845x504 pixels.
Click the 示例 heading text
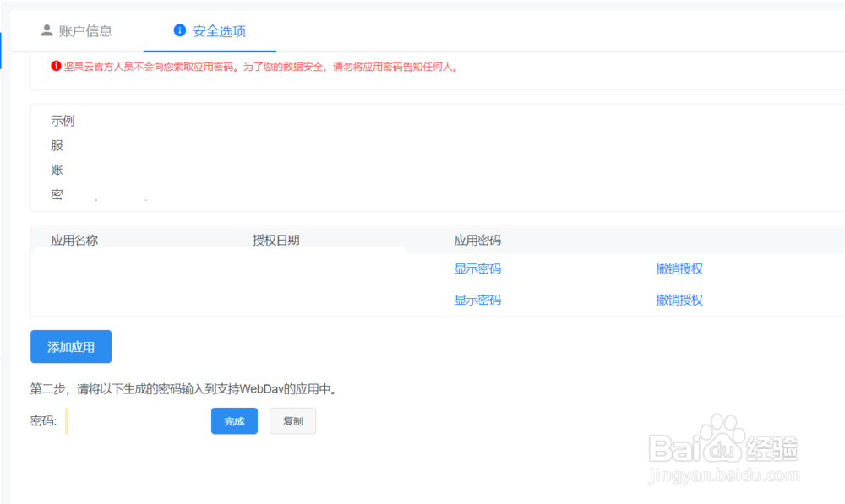click(63, 121)
